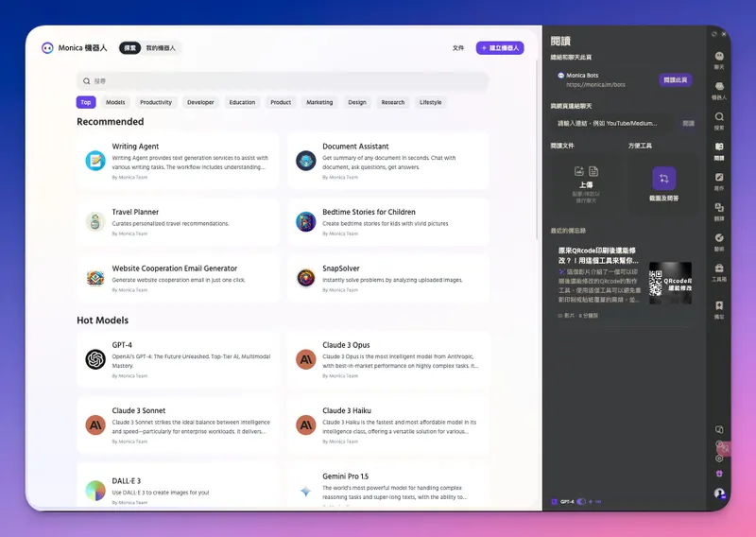Open the Toolbox (工具箱) sidebar icon

click(x=719, y=268)
